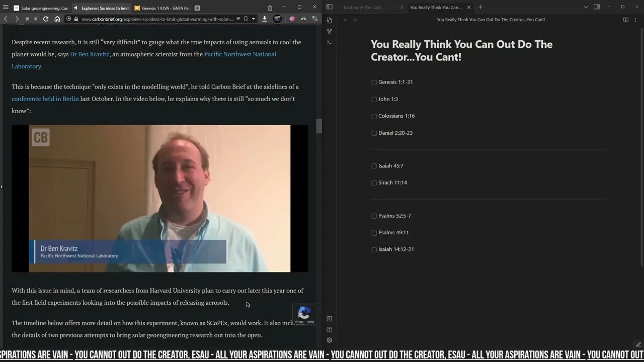This screenshot has height=362, width=644.
Task: Open Obsidian settings gear
Action: click(329, 340)
